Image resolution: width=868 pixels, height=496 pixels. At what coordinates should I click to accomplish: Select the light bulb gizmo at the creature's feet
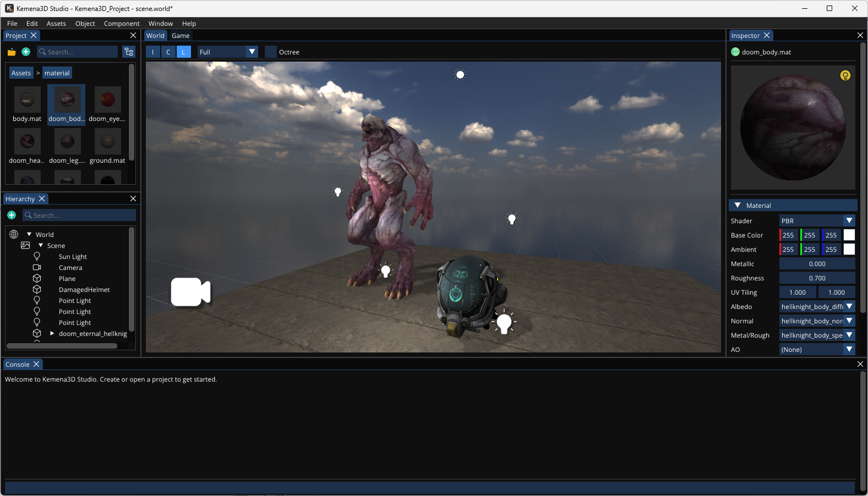coord(386,270)
